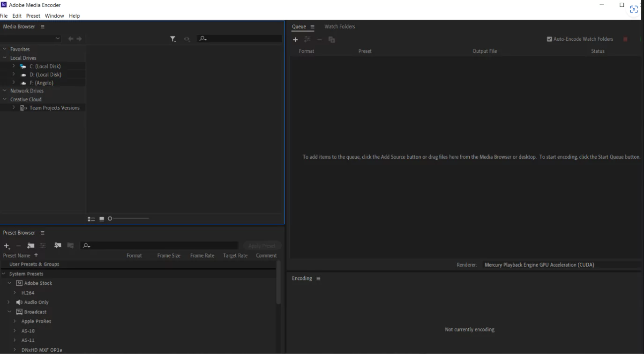Open the Preset menu

pyautogui.click(x=33, y=15)
